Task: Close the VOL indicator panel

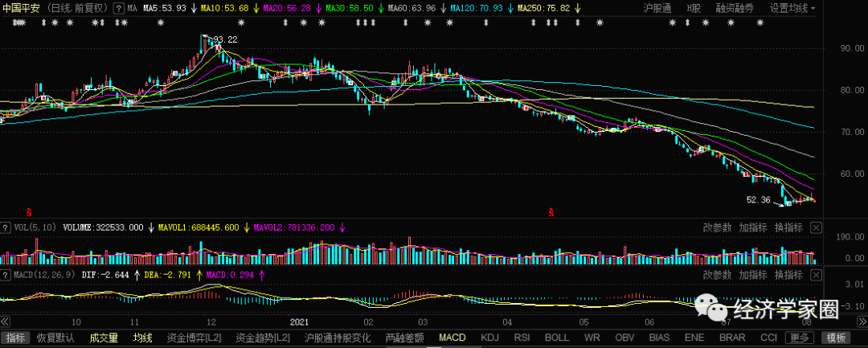Action: (x=816, y=227)
